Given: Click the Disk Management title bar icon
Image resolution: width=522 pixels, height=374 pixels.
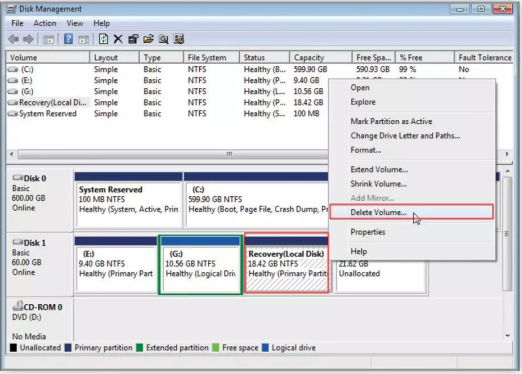Looking at the screenshot, I should [11, 9].
